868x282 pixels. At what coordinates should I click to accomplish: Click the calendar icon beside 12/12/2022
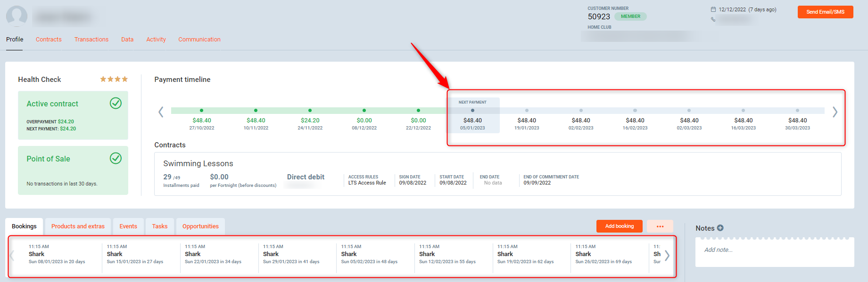(713, 9)
